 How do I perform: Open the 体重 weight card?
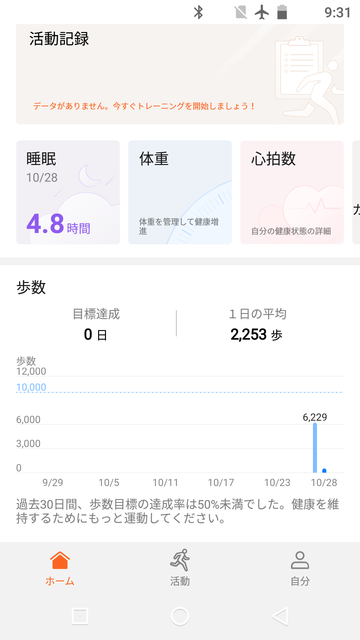coord(180,192)
